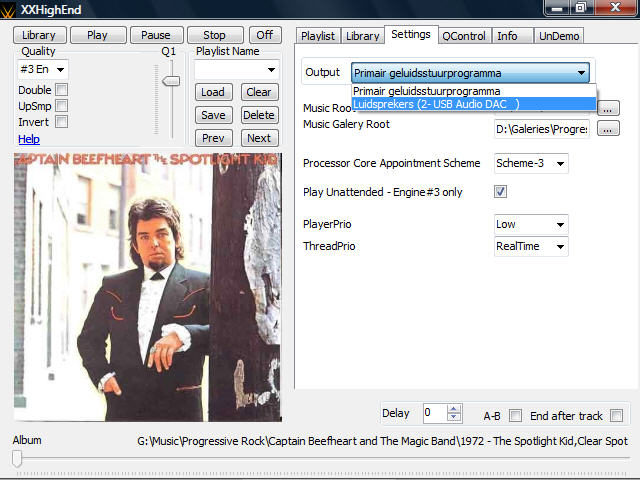The width and height of the screenshot is (640, 480).
Task: Open the ThreadPrio dropdown showing RealTime
Action: tap(531, 247)
